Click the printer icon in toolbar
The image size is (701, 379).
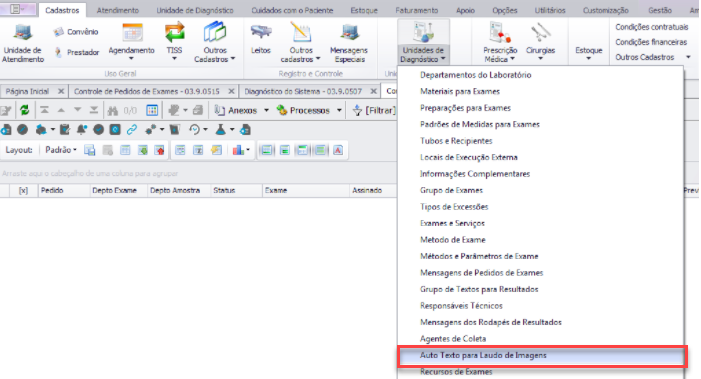(x=198, y=110)
